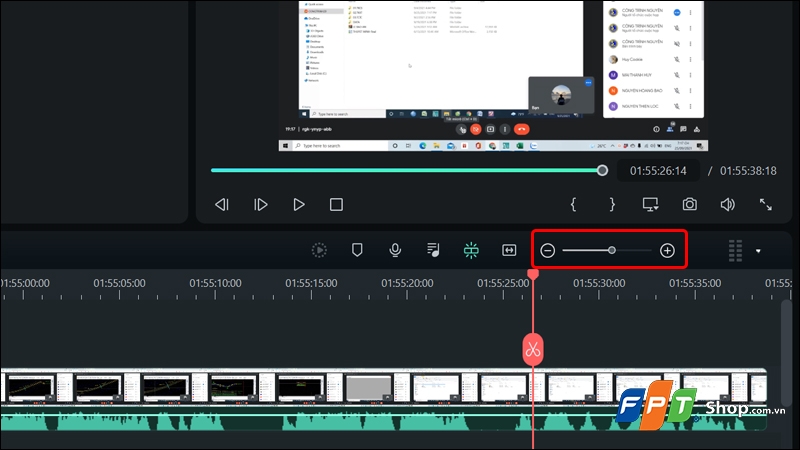Split the clip with the scissors button
This screenshot has width=800, height=450.
pyautogui.click(x=533, y=349)
